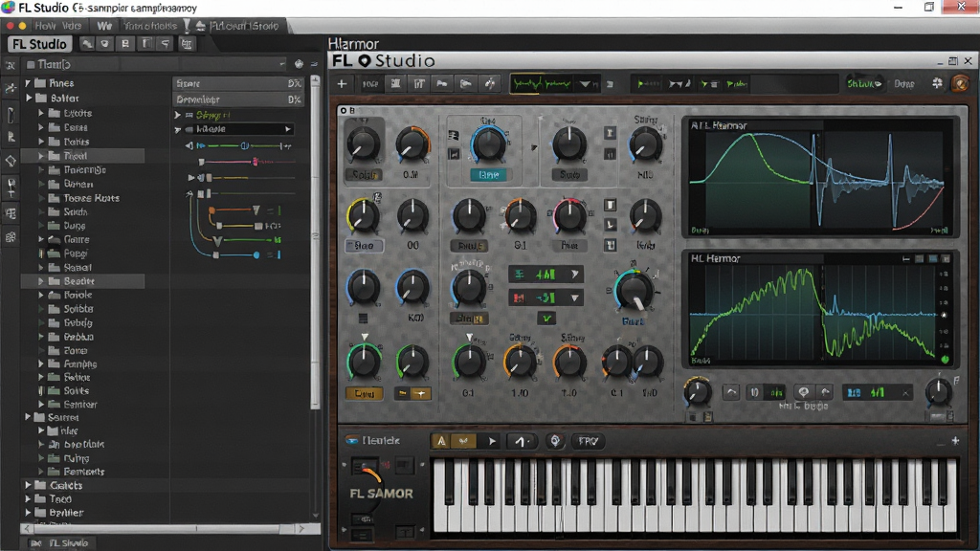Expand the green Stinger row arrow

tap(177, 115)
